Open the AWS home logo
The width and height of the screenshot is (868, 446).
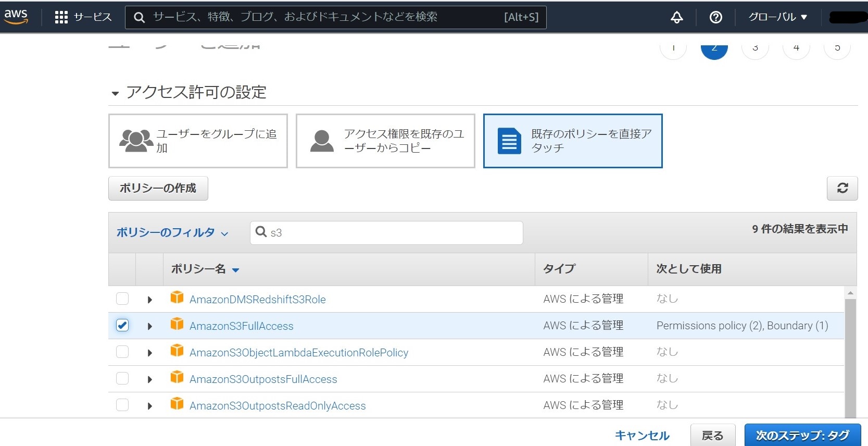pyautogui.click(x=16, y=17)
